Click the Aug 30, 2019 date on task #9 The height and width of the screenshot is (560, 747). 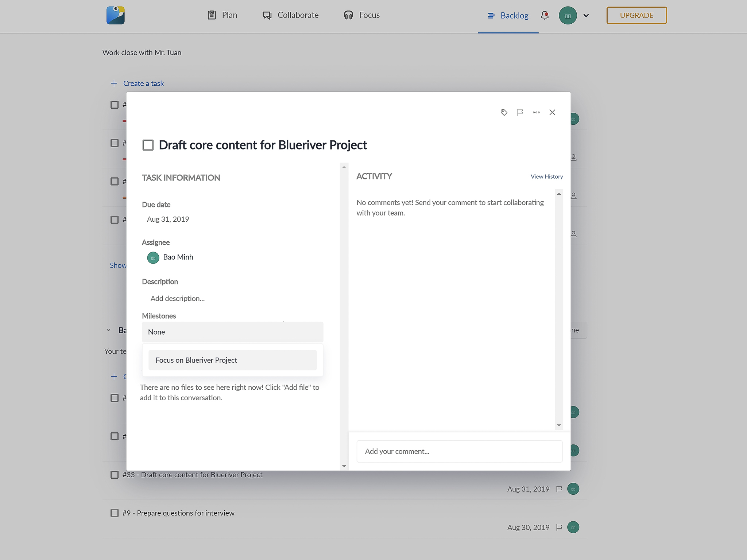coord(528,528)
